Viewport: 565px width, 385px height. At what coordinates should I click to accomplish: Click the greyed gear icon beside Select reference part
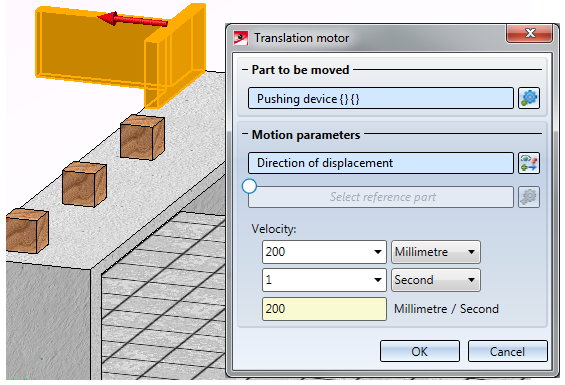point(529,197)
